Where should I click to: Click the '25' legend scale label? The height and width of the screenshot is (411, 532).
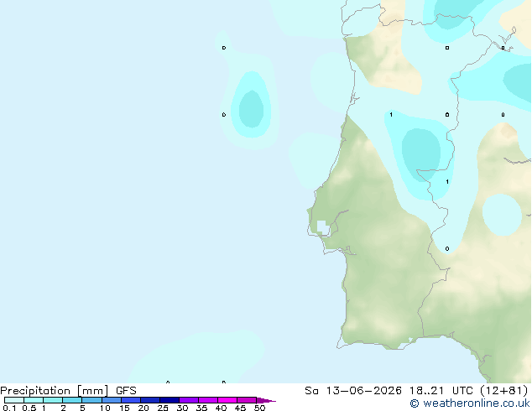tap(163, 408)
